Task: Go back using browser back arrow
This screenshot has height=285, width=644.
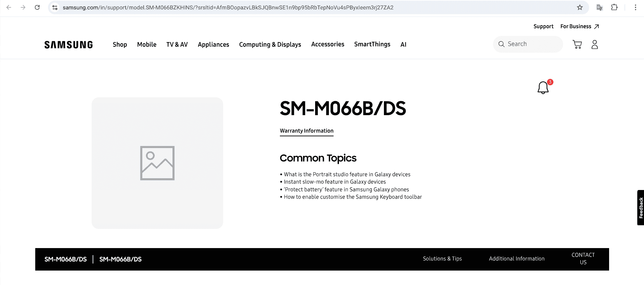Action: (x=9, y=7)
